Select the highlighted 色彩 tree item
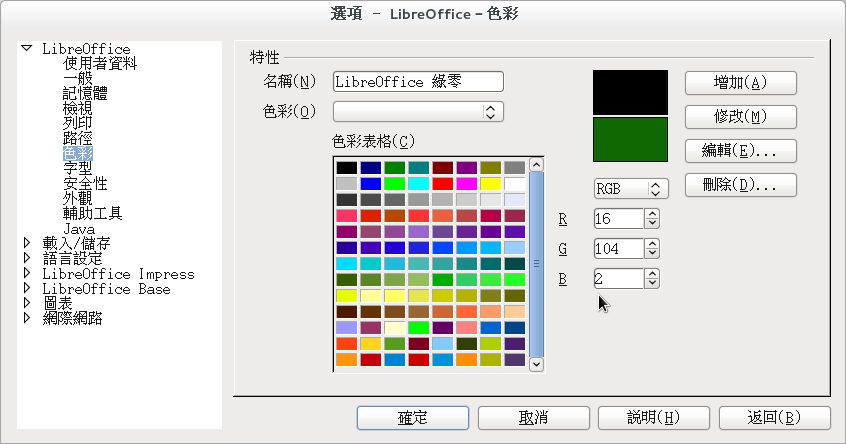Viewport: 846px width, 444px height. [x=78, y=154]
